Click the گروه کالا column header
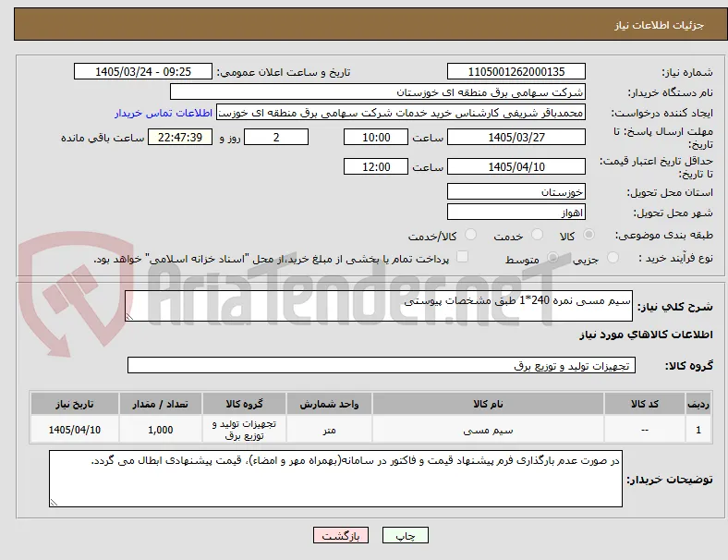 (x=244, y=404)
